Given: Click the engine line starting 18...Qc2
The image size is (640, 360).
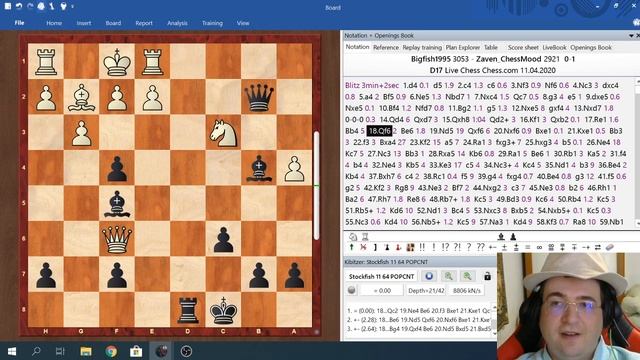Looking at the screenshot, I should [419, 311].
